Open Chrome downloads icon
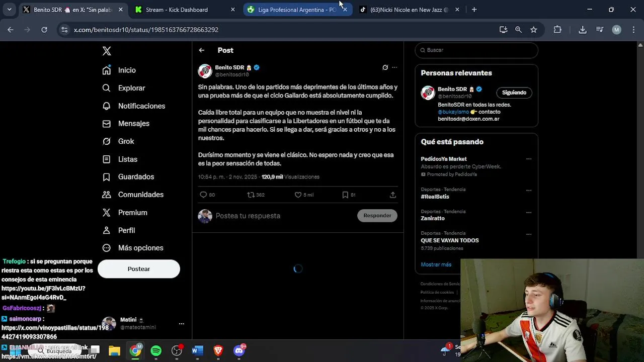 pos(583,30)
